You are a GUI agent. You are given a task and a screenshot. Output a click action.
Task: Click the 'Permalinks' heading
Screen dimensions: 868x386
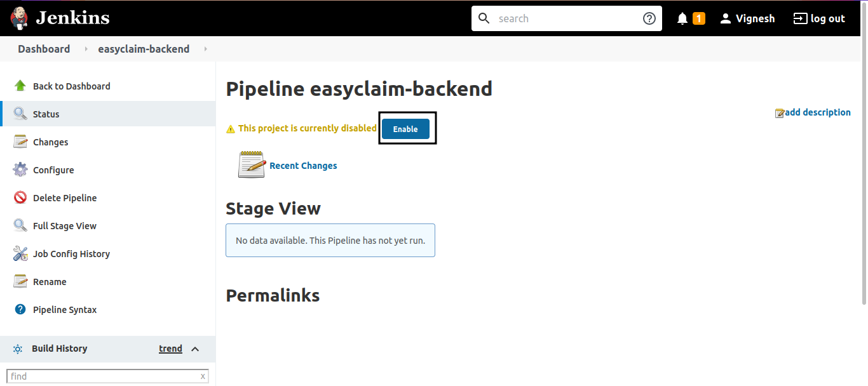(273, 295)
